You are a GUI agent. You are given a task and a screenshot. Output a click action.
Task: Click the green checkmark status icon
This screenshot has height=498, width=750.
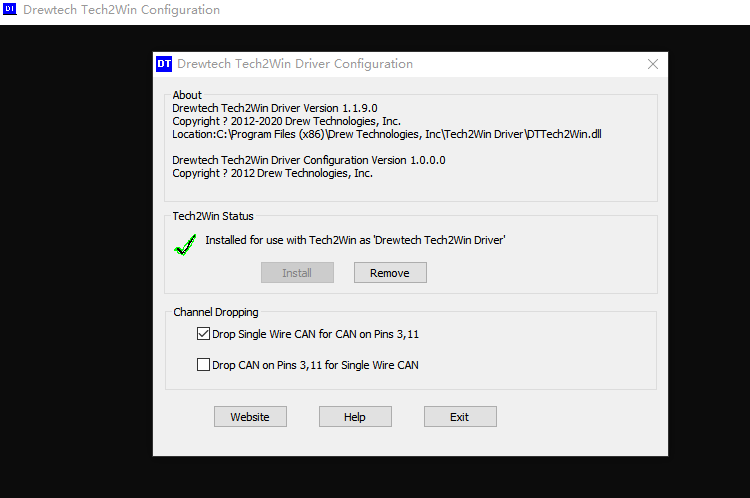[184, 243]
